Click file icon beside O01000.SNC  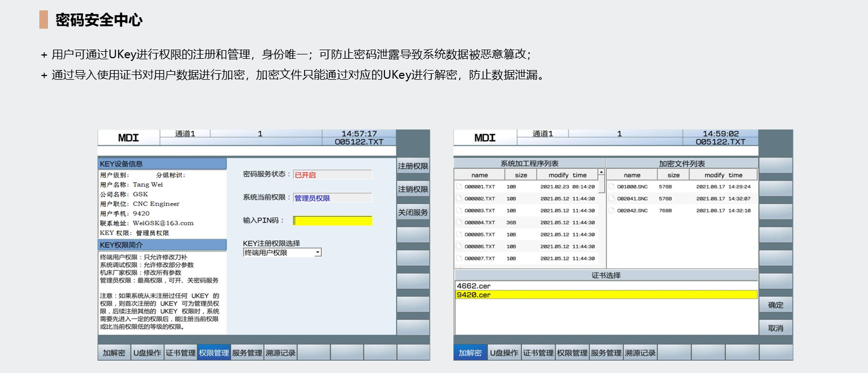click(612, 186)
